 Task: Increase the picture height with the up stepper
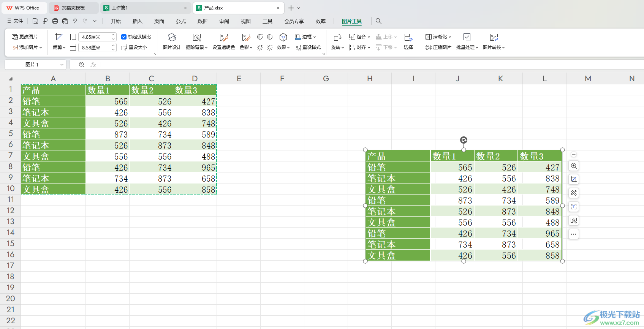(113, 35)
